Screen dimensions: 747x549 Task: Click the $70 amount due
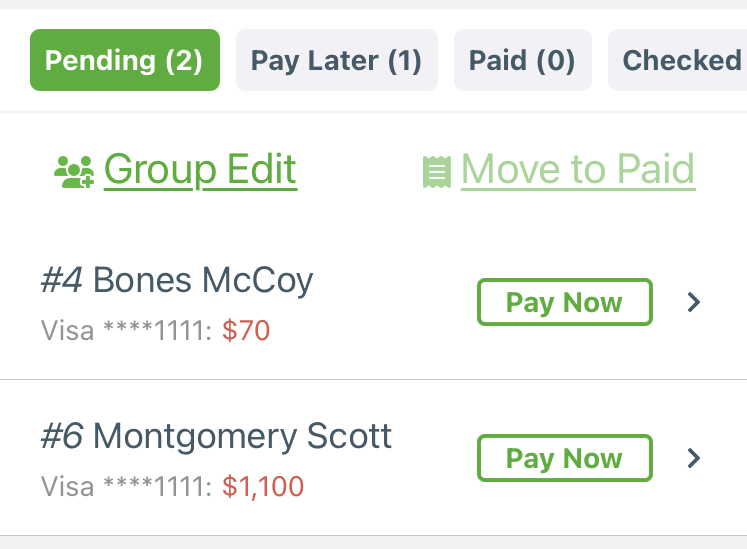pos(246,330)
